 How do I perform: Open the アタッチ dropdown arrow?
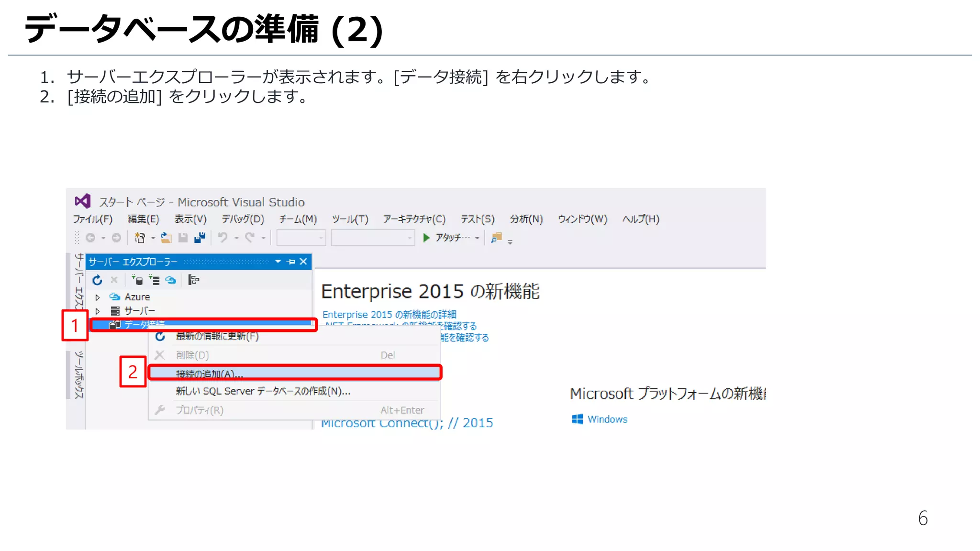tap(477, 238)
